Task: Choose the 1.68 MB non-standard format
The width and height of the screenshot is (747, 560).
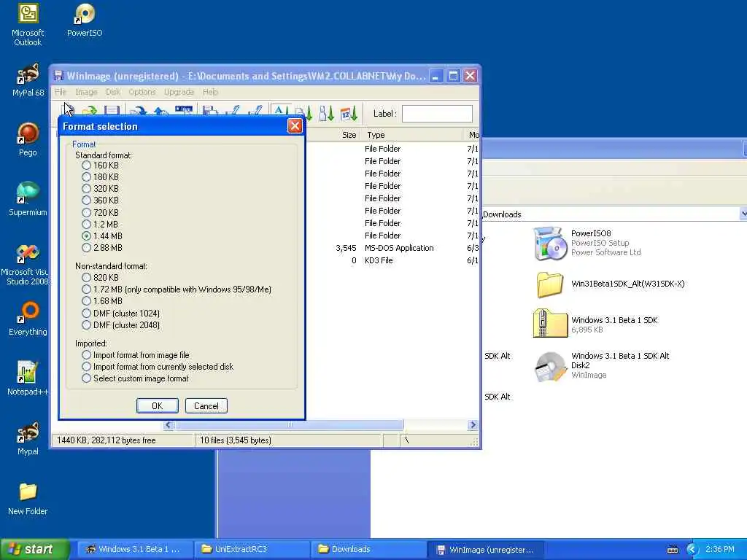Action: 86,301
